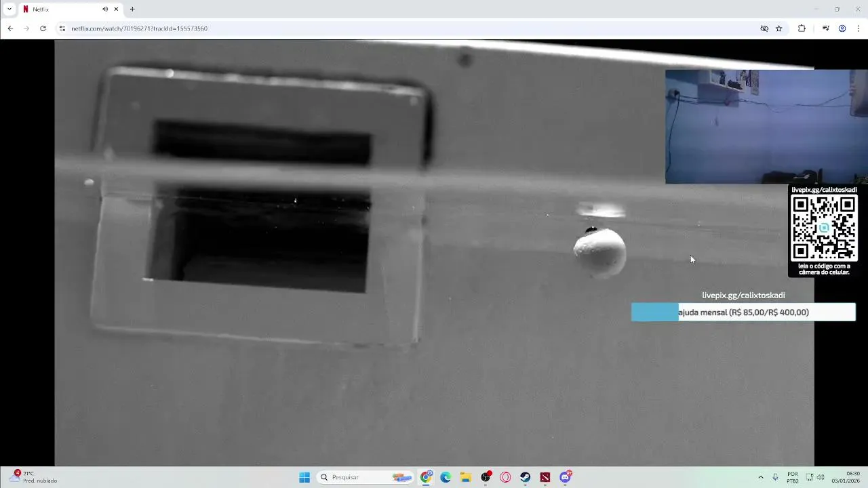Viewport: 868px width, 488px height.
Task: Click the livepix QR code
Action: coord(824,228)
